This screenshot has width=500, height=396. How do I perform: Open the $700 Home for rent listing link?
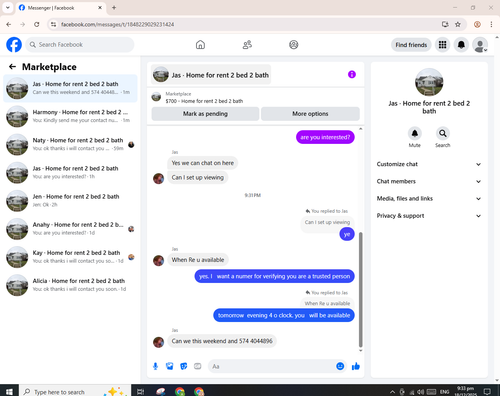click(x=204, y=101)
